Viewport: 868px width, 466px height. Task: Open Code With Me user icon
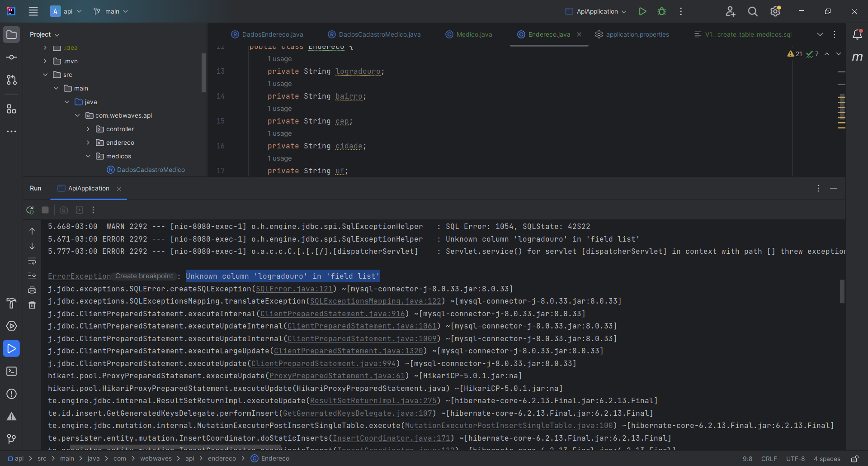(731, 11)
